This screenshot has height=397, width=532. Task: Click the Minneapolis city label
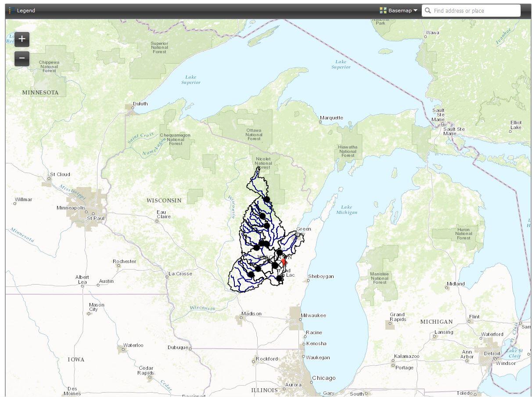pyautogui.click(x=71, y=208)
